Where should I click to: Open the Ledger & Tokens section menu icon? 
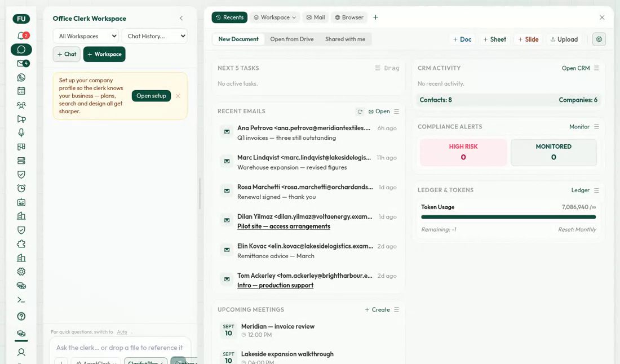(x=597, y=190)
